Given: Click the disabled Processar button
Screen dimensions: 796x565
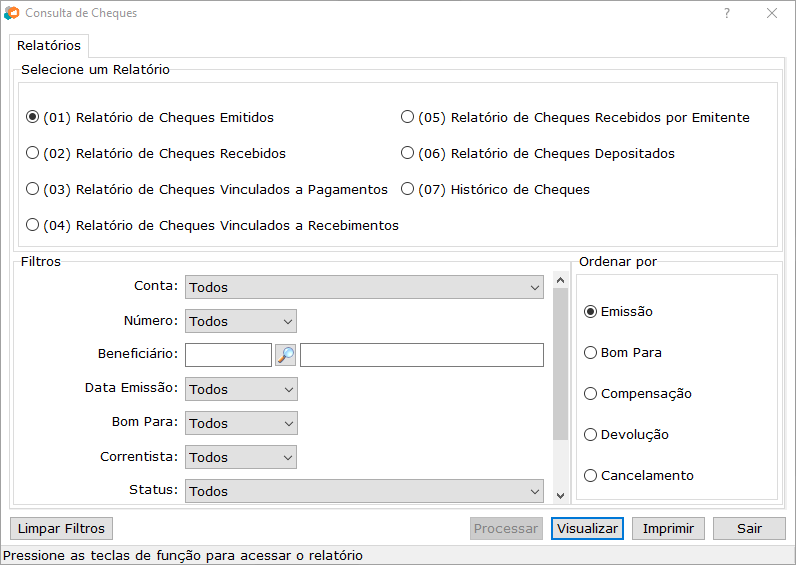Looking at the screenshot, I should (x=506, y=528).
